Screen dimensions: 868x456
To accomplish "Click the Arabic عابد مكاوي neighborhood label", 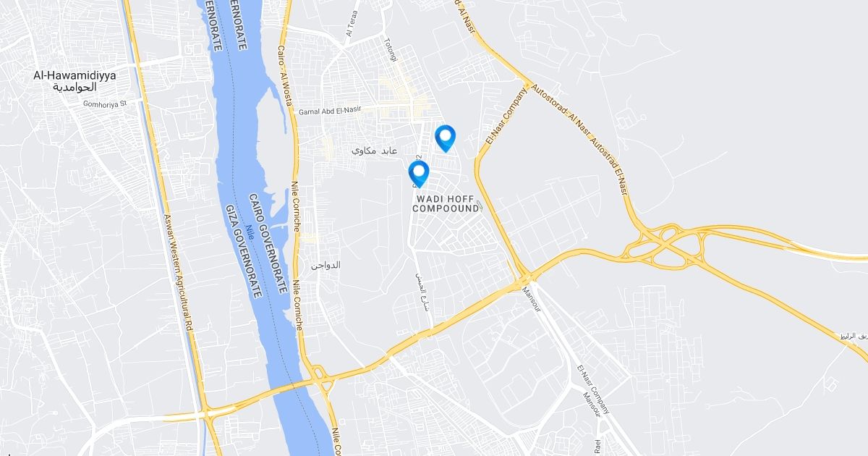I will 375,151.
